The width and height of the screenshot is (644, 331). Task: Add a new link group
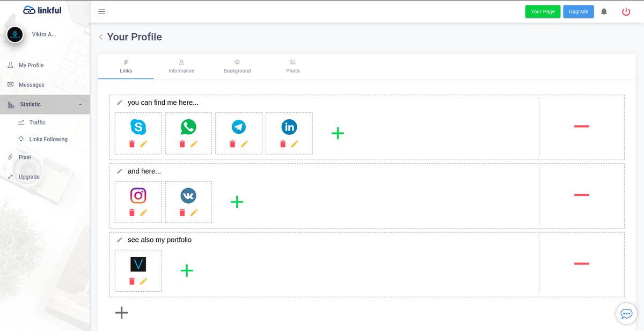[122, 312]
